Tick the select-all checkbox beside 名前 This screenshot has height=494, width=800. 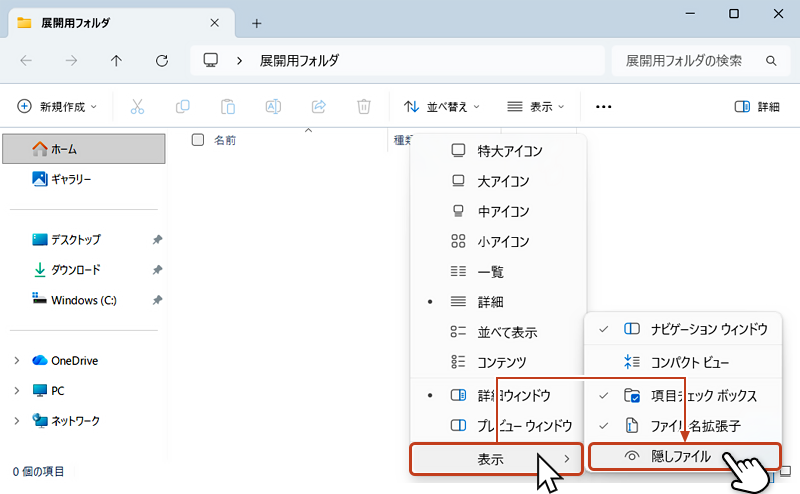[197, 140]
